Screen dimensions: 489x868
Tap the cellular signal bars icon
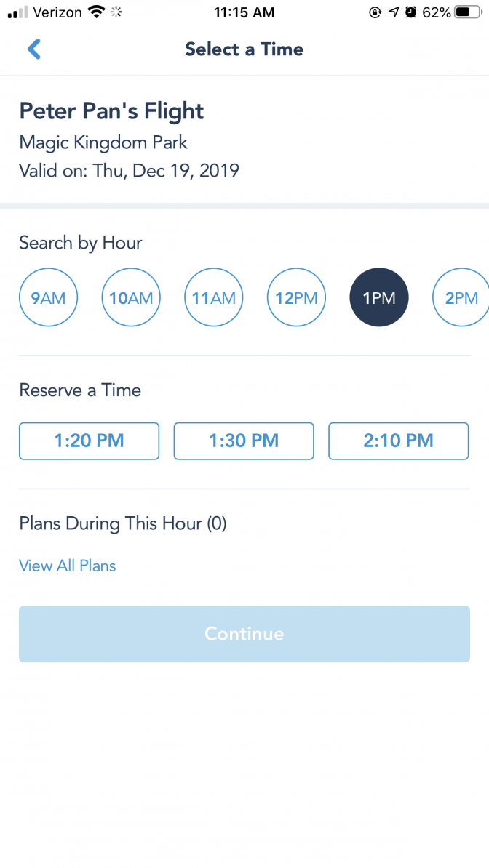click(x=17, y=13)
